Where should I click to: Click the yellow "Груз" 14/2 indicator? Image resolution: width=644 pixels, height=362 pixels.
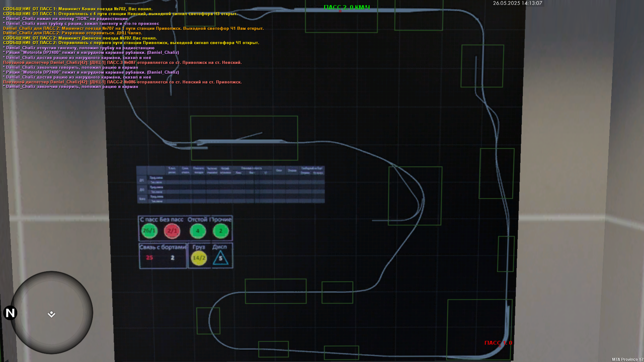[199, 258]
